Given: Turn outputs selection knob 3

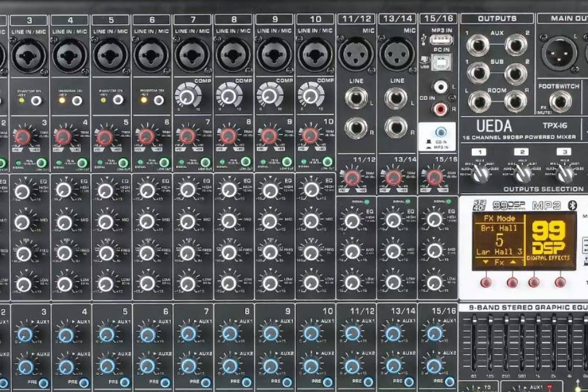Looking at the screenshot, I should coord(565,174).
